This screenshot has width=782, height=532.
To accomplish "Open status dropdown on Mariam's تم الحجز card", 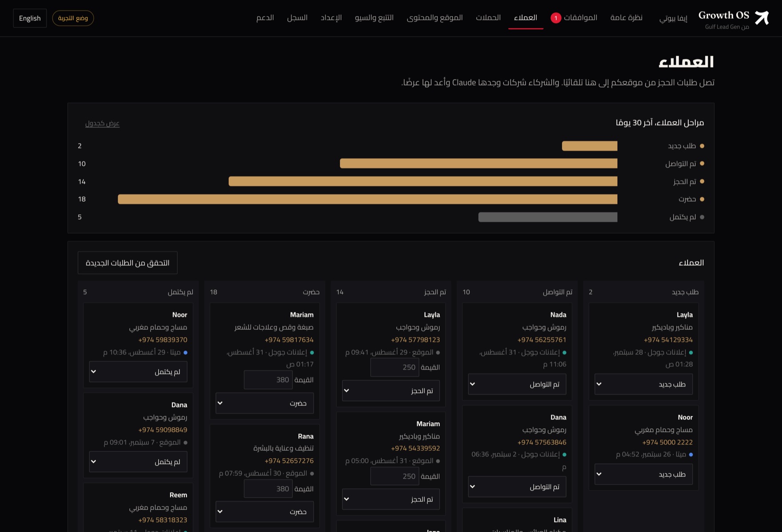I will (391, 499).
